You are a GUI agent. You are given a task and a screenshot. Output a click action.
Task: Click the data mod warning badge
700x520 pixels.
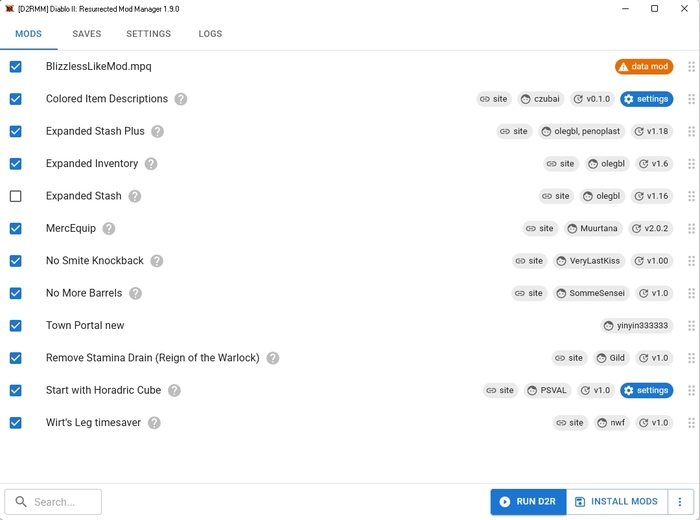pos(644,67)
